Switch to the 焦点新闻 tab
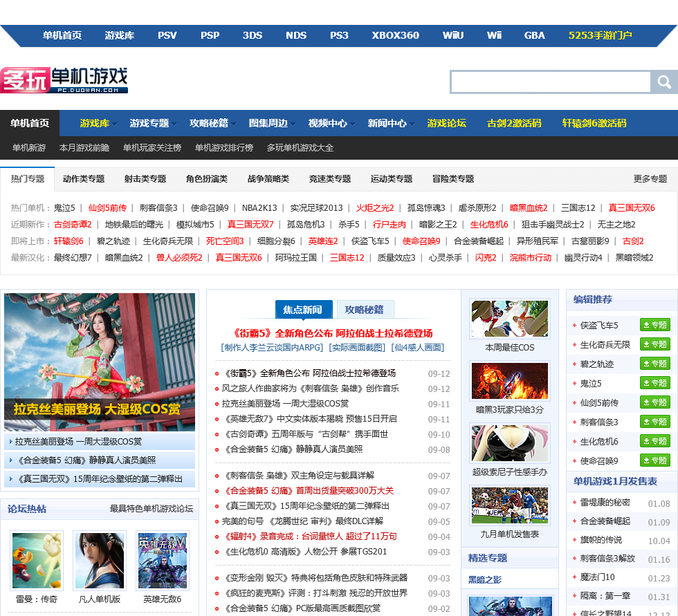678x616 pixels. pyautogui.click(x=303, y=310)
